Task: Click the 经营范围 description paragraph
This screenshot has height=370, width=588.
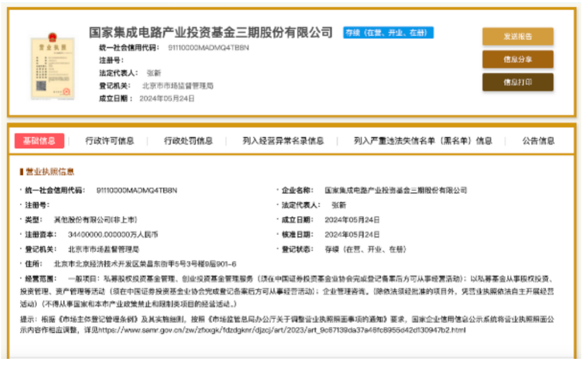Action: pos(287,291)
